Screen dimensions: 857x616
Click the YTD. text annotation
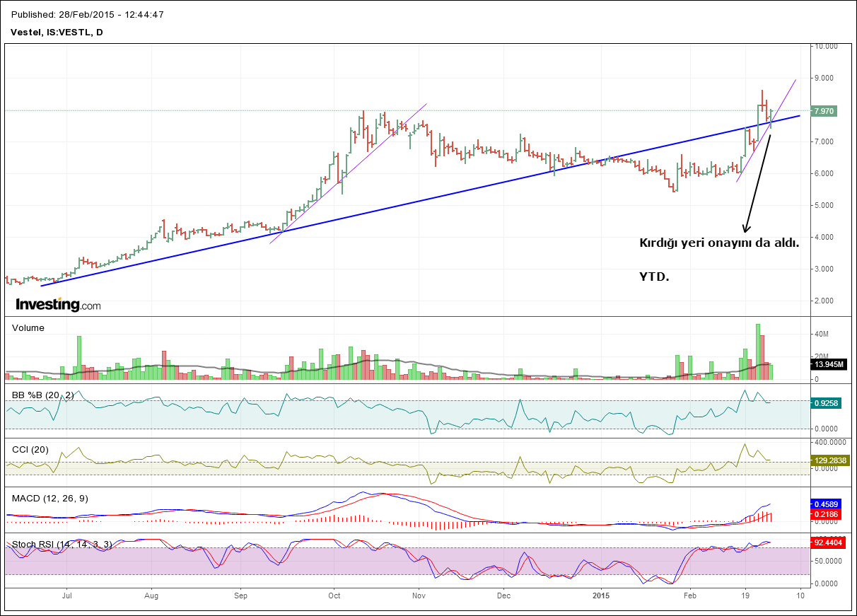(654, 277)
